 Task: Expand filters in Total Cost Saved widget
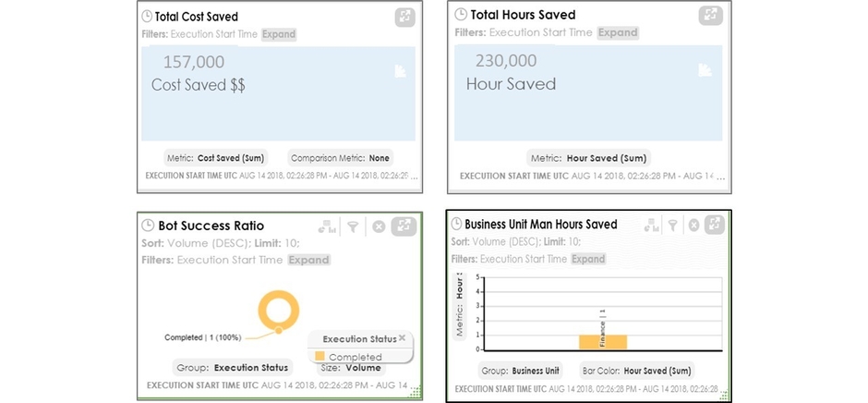(x=278, y=34)
